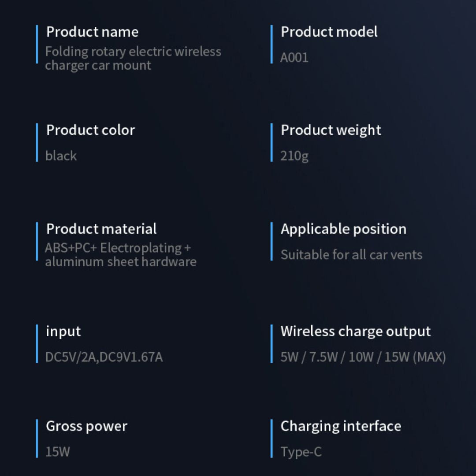Image resolution: width=476 pixels, height=476 pixels.
Task: Click the "ABS+PC+ Electroplating" material text
Action: (x=118, y=248)
